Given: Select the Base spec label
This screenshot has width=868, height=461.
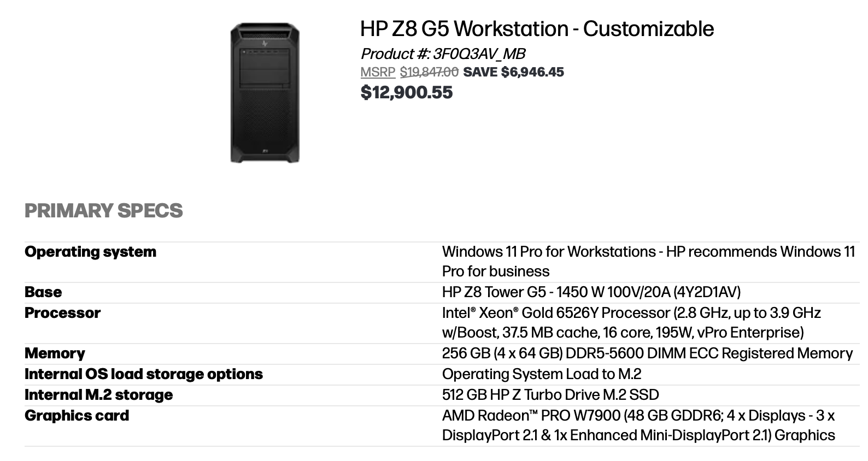Looking at the screenshot, I should [x=43, y=292].
